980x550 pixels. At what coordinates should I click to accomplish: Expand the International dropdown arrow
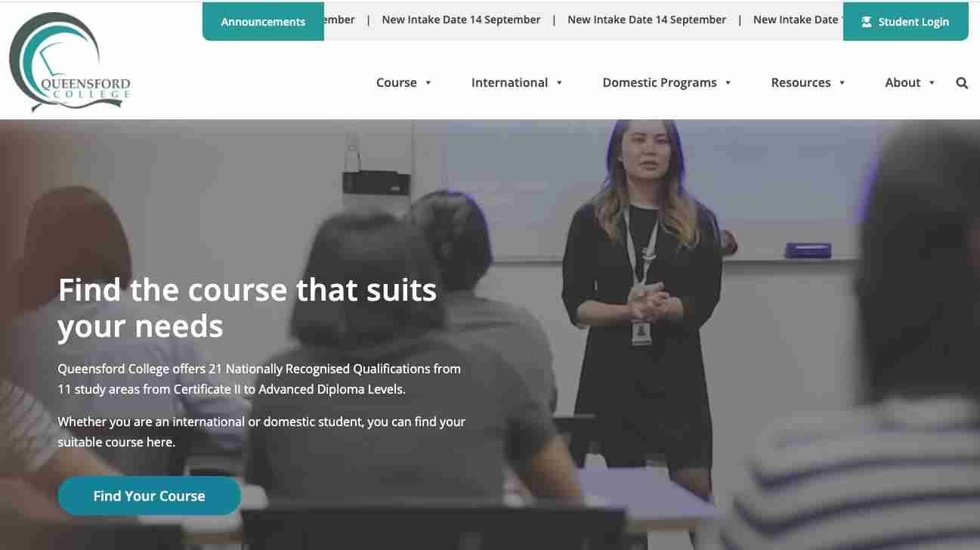coord(559,83)
